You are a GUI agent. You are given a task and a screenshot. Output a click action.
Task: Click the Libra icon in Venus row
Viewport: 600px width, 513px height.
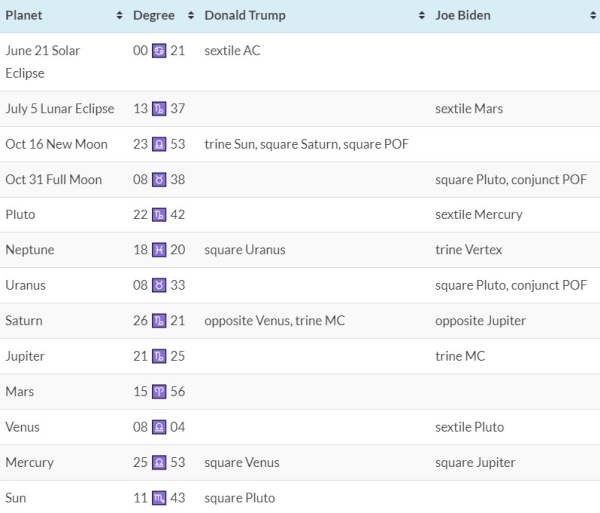159,427
